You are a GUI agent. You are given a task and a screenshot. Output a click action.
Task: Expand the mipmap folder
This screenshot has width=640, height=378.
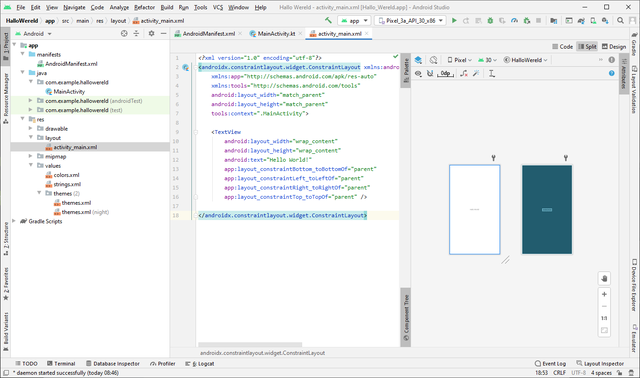30,156
